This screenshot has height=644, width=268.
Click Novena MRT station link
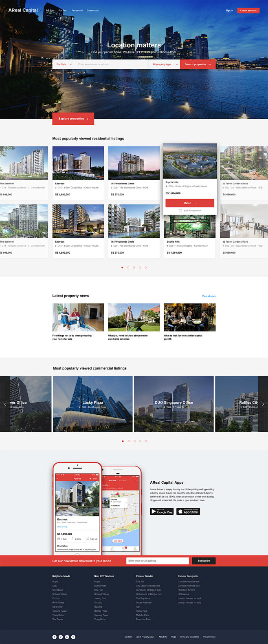[98, 606]
